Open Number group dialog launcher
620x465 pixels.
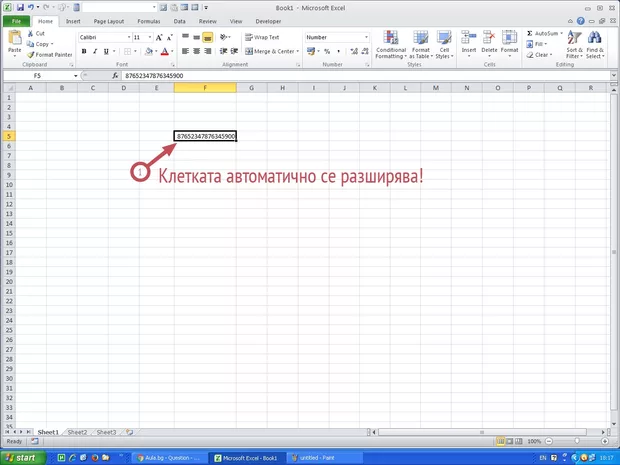(x=367, y=64)
